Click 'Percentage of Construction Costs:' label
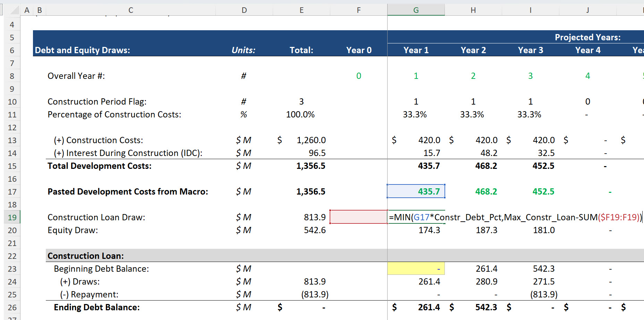Screen dimensions: 644x320 (x=115, y=114)
